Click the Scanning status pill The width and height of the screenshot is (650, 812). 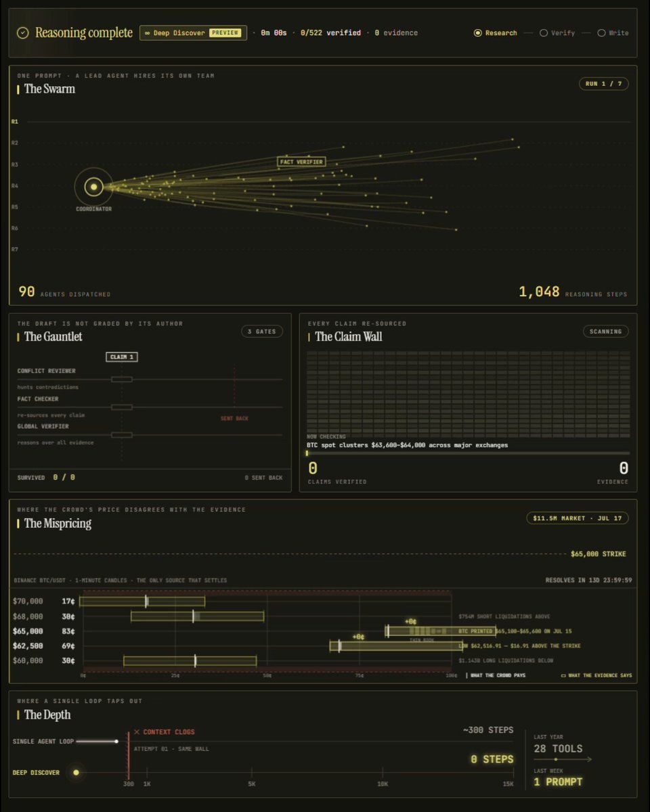606,332
